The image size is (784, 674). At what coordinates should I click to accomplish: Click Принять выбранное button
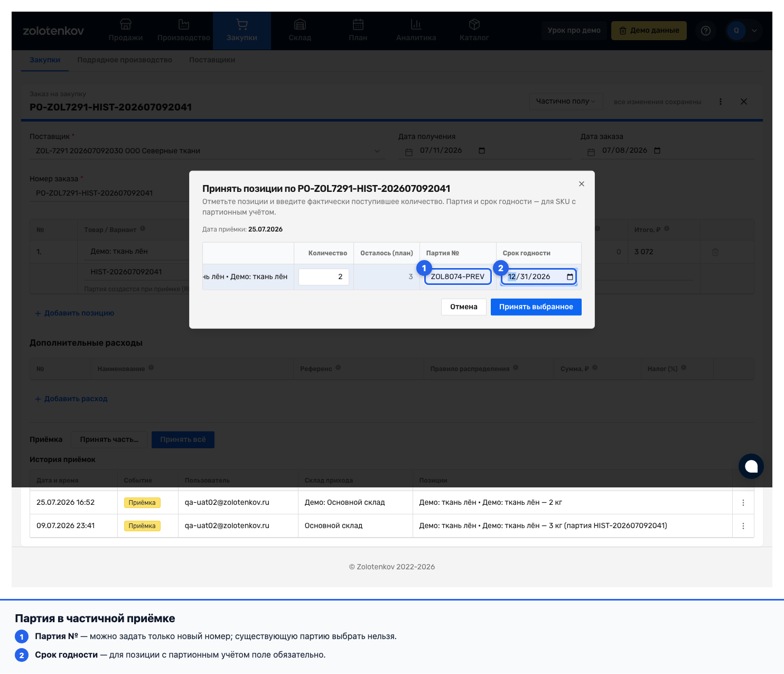[x=536, y=307]
